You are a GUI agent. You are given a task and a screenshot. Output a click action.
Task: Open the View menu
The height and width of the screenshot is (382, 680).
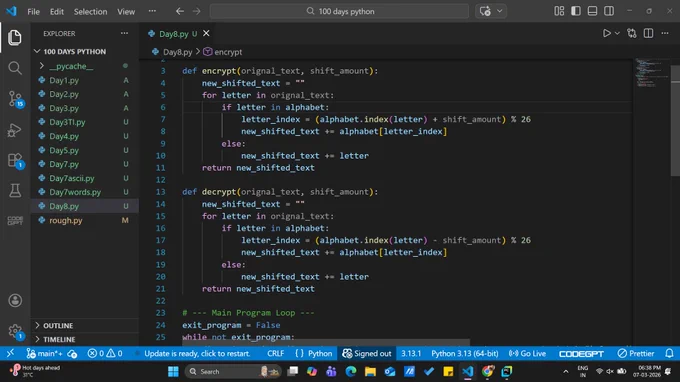(x=126, y=12)
